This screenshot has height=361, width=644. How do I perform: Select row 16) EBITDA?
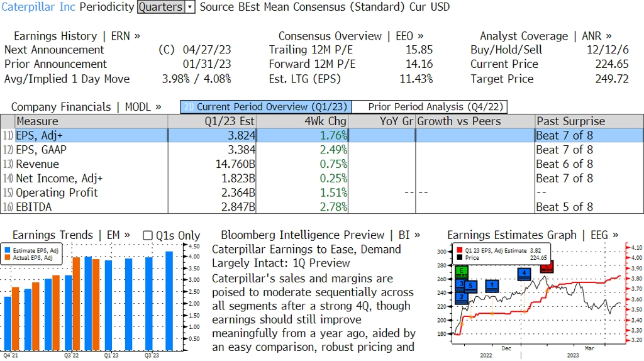(x=322, y=207)
